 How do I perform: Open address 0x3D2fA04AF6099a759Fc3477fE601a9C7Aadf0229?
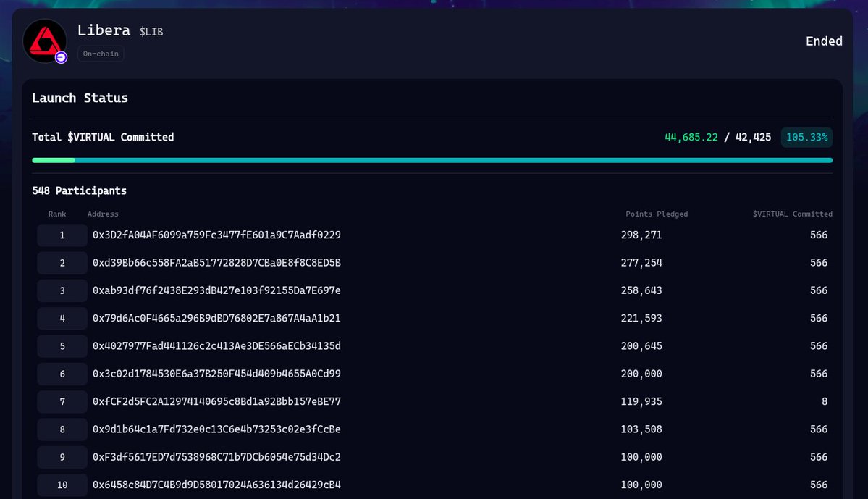216,235
